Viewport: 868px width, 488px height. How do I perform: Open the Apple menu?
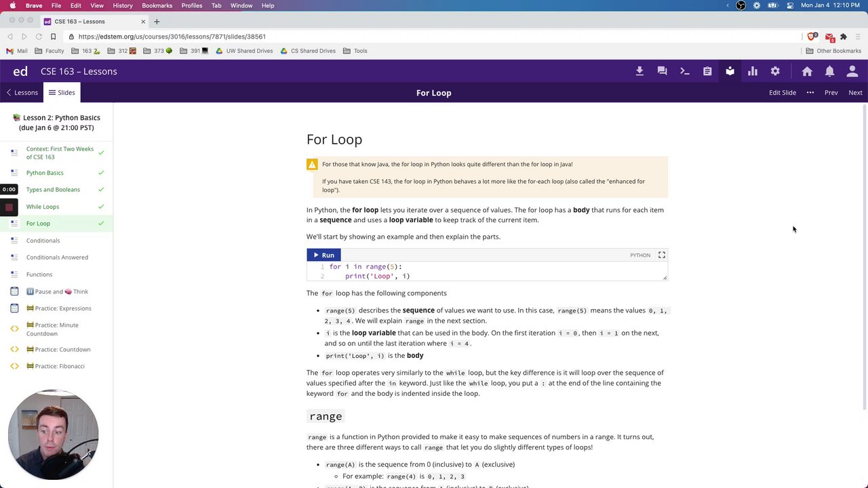[x=12, y=5]
